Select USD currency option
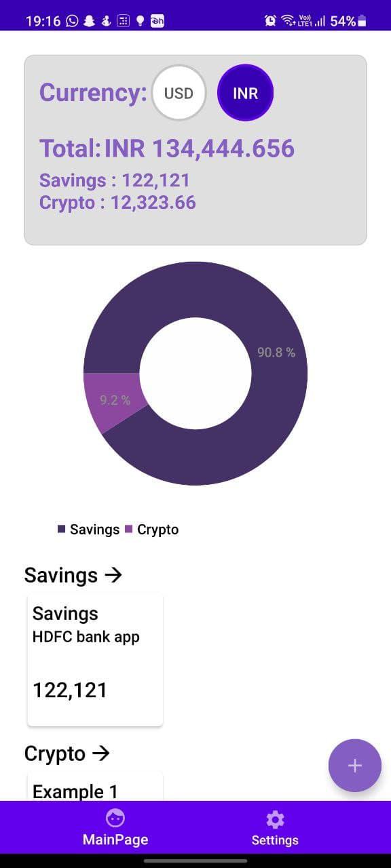 coord(179,93)
